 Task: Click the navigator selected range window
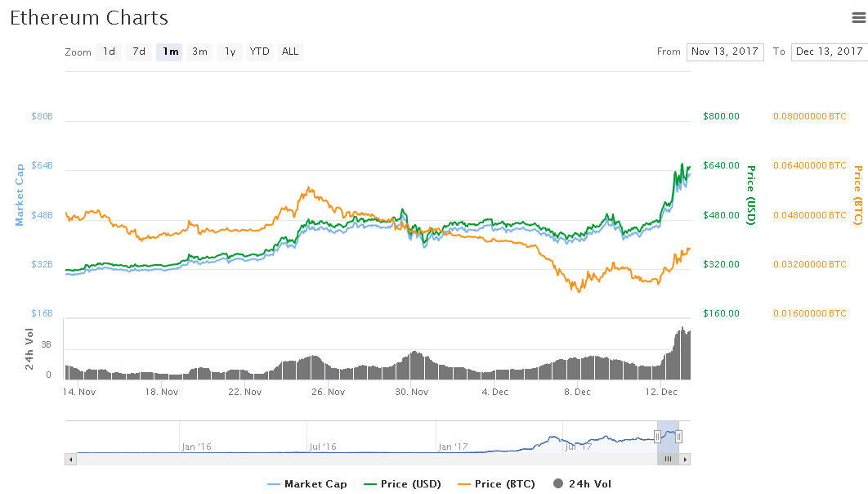[668, 437]
